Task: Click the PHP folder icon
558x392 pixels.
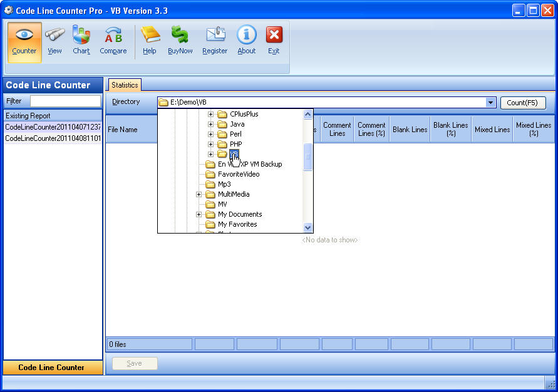Action: click(222, 144)
